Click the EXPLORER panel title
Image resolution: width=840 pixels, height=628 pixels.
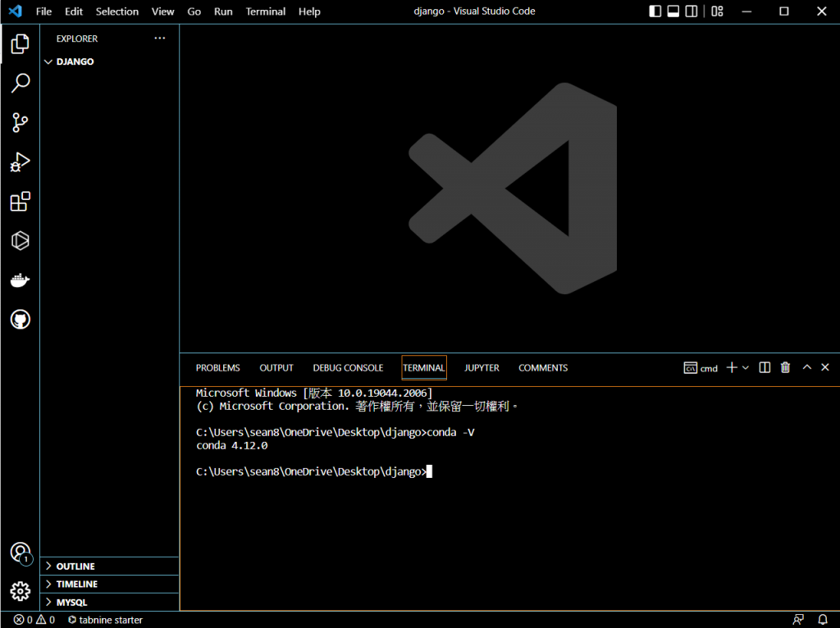pyautogui.click(x=77, y=39)
